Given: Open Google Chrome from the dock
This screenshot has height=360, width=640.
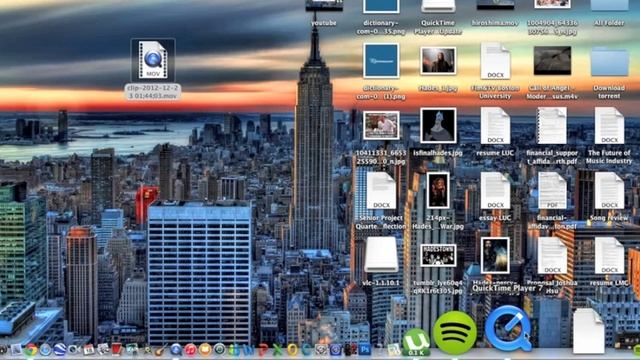Looking at the screenshot, I should pos(30,349).
